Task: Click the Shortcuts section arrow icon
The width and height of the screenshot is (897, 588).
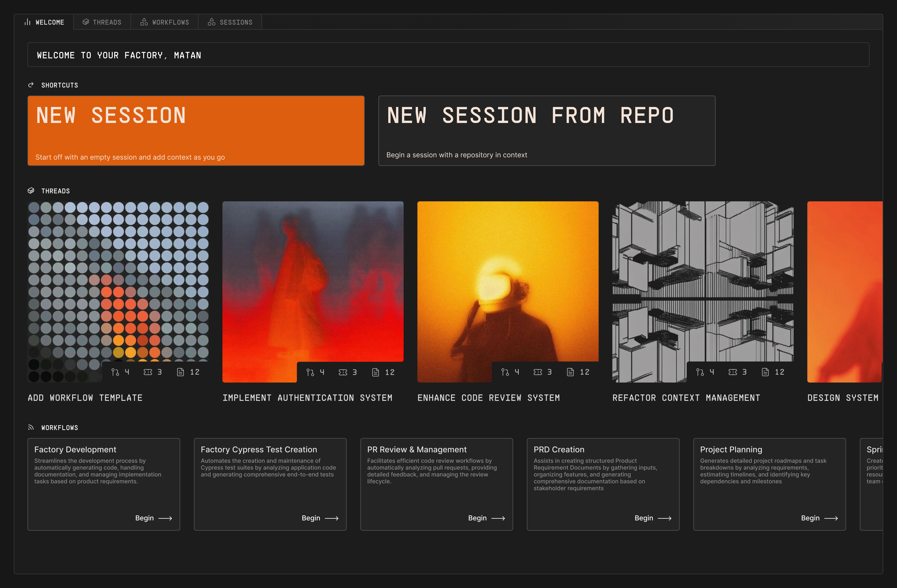Action: (x=31, y=85)
